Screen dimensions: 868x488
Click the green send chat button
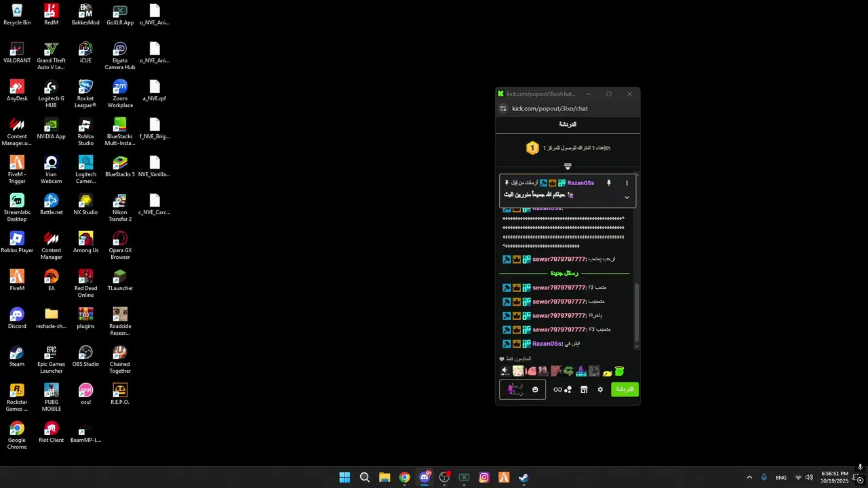coord(625,390)
